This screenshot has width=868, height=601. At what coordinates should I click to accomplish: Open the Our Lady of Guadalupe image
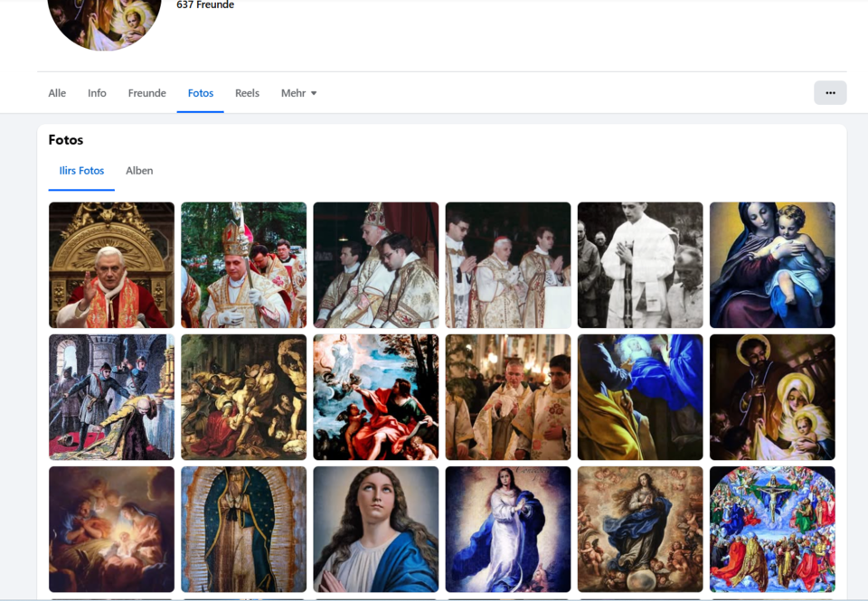pyautogui.click(x=243, y=529)
